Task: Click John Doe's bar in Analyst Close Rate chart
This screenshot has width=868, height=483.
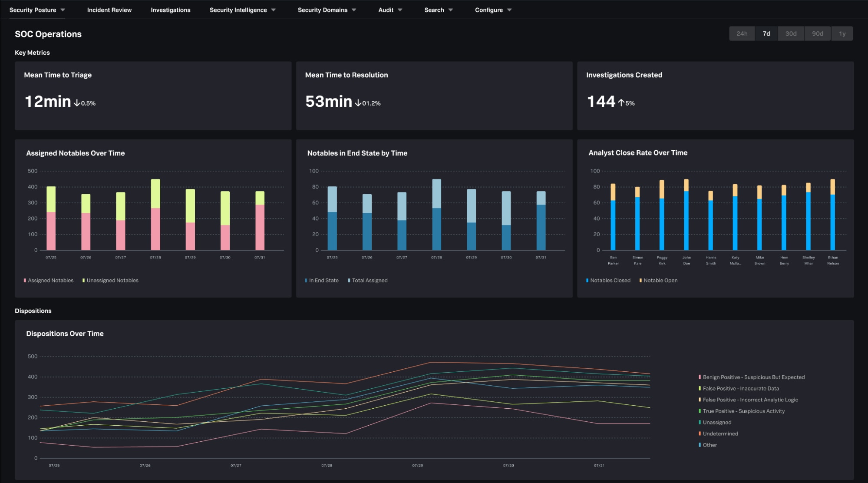Action: click(x=686, y=215)
